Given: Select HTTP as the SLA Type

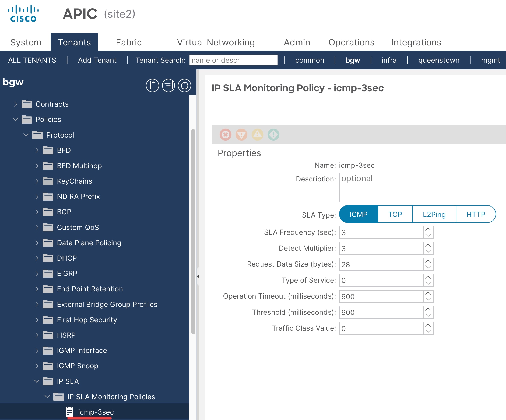Looking at the screenshot, I should tap(476, 214).
